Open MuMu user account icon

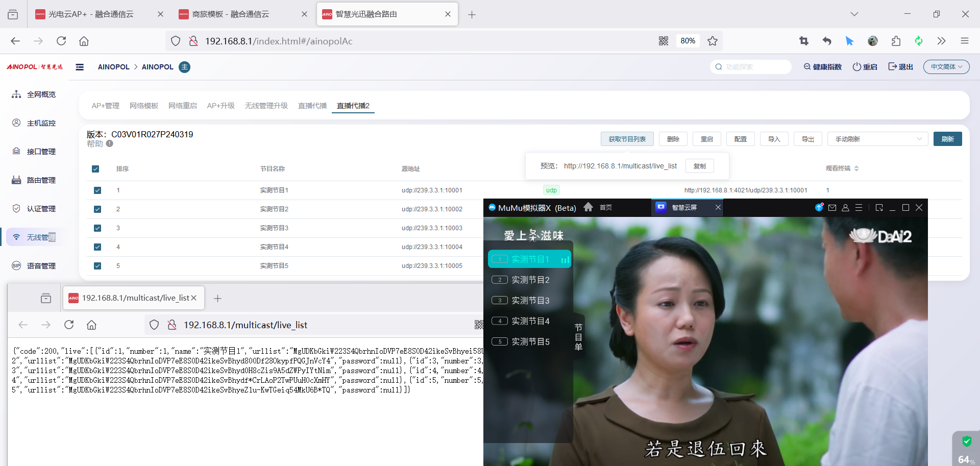click(x=845, y=207)
